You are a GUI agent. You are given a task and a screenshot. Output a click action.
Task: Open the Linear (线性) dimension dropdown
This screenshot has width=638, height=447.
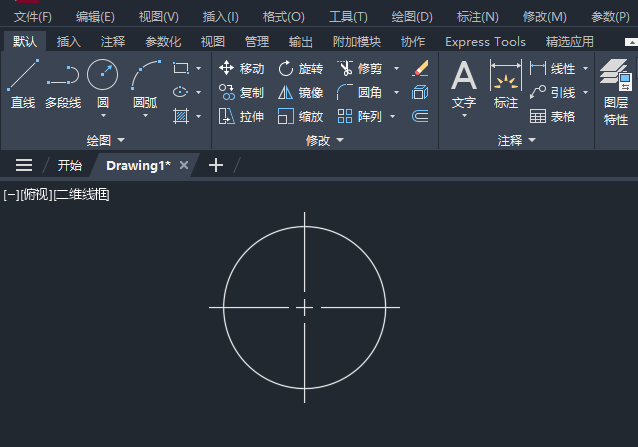point(586,68)
